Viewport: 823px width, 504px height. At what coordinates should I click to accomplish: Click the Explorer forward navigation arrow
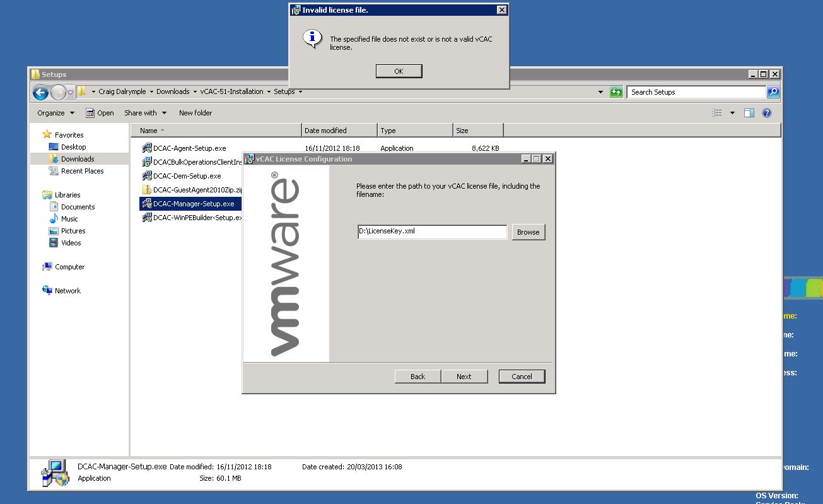[58, 93]
